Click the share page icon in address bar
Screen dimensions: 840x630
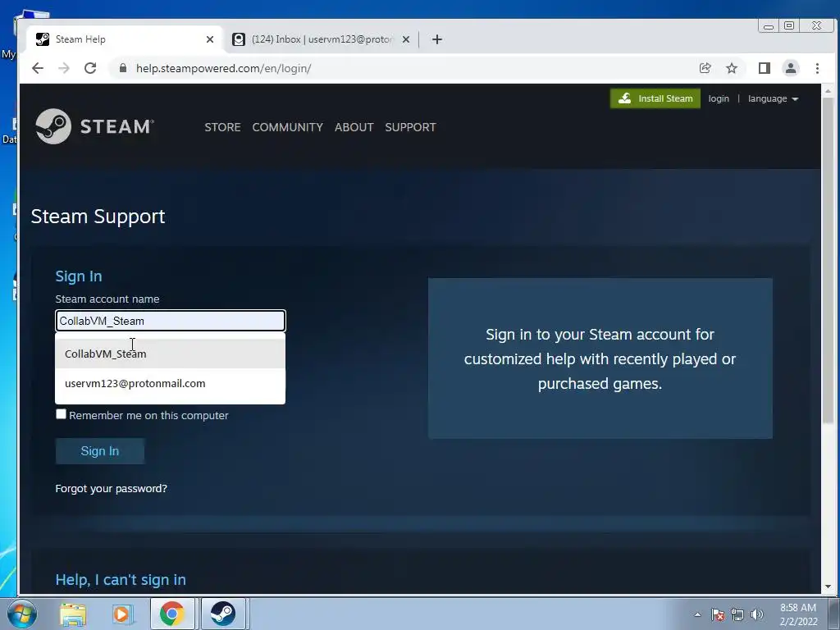[705, 68]
